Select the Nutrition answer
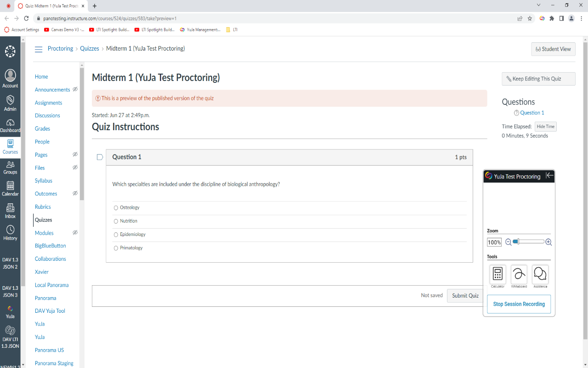 (x=116, y=221)
